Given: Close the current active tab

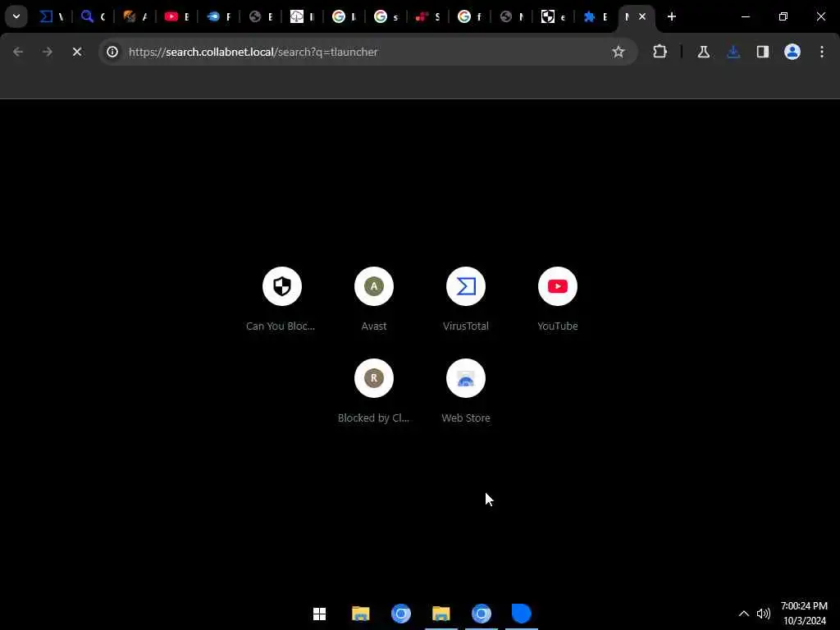Looking at the screenshot, I should [642, 16].
